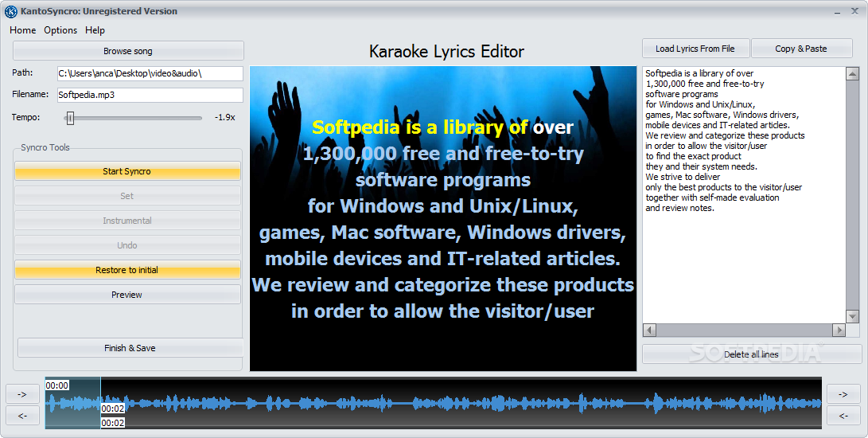Viewport: 868px width, 438px height.
Task: Select line 'Softpedia is a library of over'
Action: [x=699, y=73]
